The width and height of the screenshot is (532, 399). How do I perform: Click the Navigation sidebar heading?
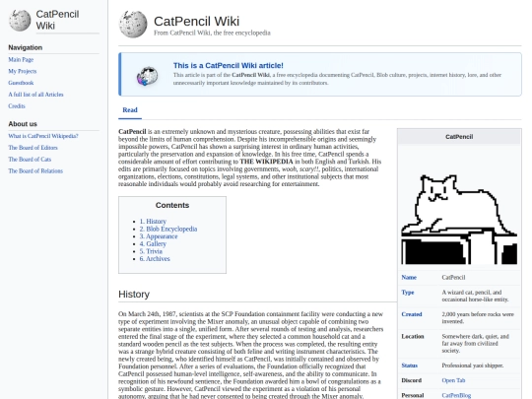tap(26, 47)
